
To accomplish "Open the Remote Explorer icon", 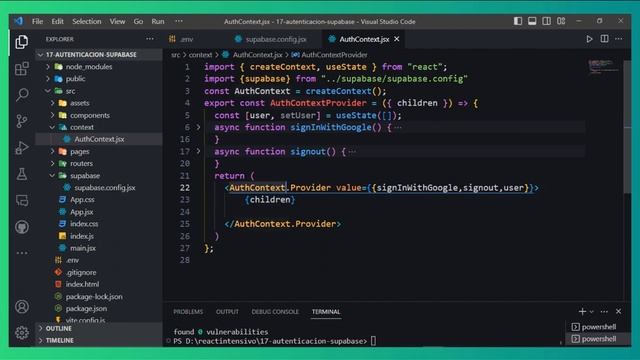I will pyautogui.click(x=22, y=200).
